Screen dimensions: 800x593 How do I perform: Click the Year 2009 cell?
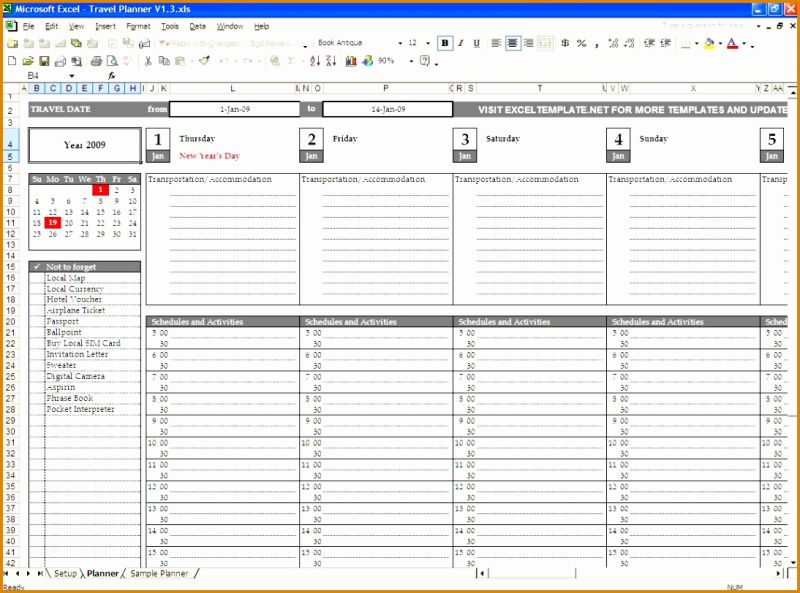(85, 145)
